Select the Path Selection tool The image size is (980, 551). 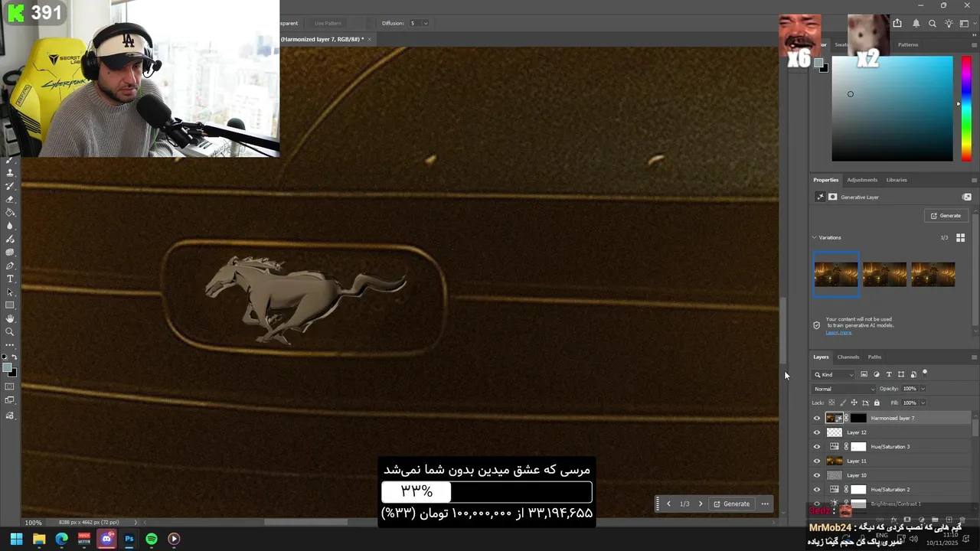(10, 292)
